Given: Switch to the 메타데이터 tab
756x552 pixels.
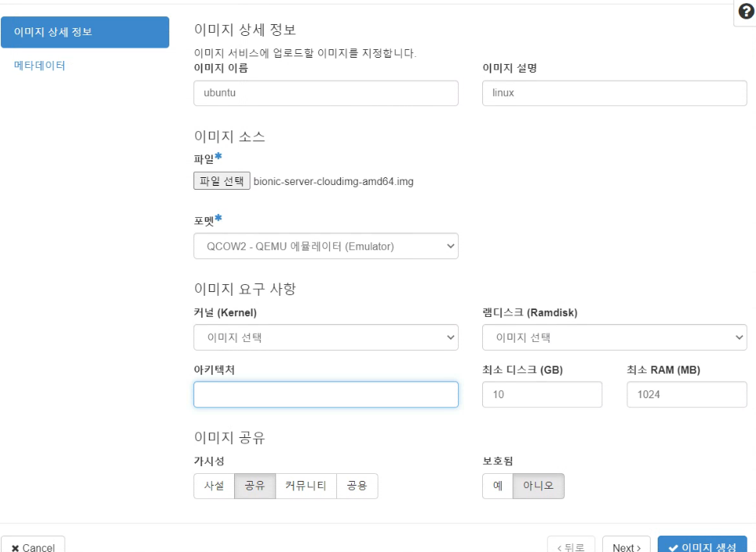Looking at the screenshot, I should 40,65.
